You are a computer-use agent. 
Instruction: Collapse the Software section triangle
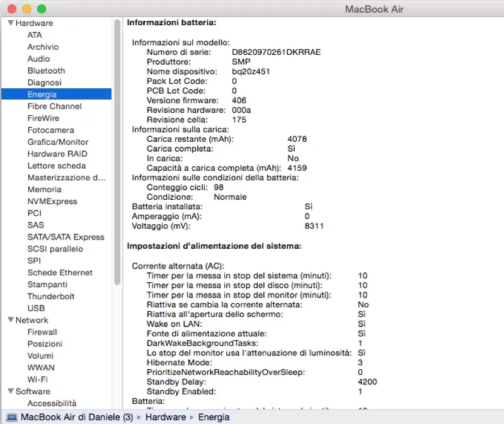coord(11,391)
